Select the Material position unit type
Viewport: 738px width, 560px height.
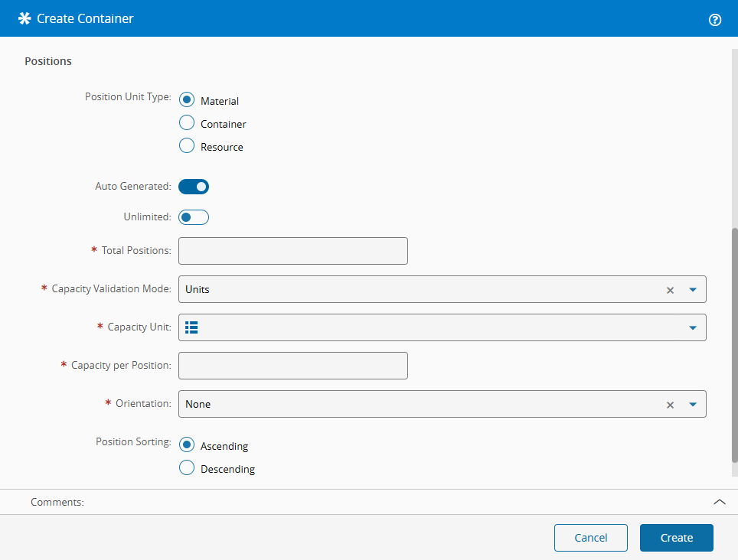186,100
